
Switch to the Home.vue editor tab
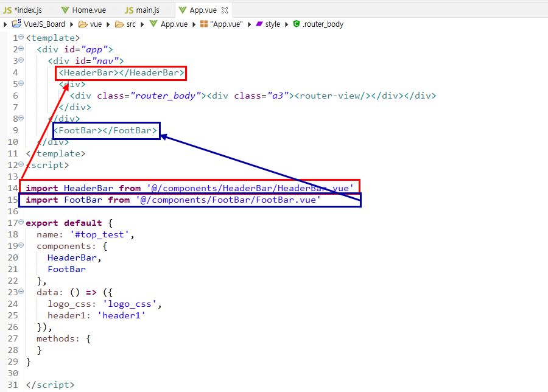pos(83,10)
